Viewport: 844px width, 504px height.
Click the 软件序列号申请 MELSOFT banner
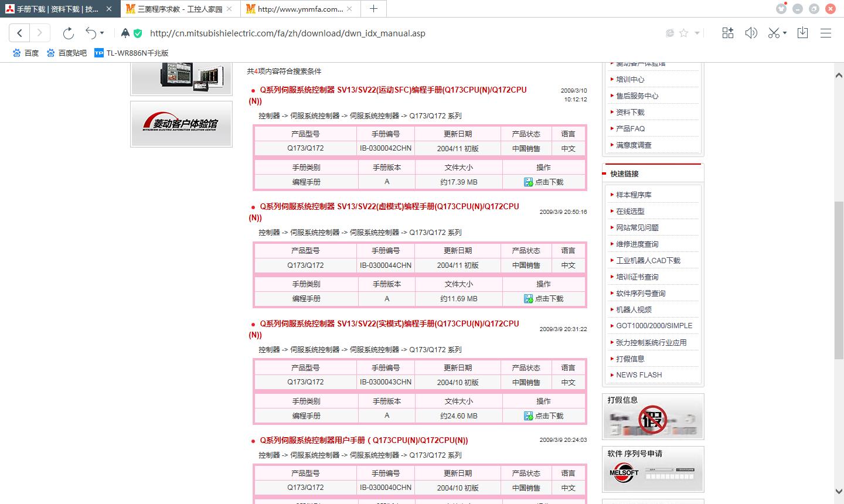click(653, 469)
